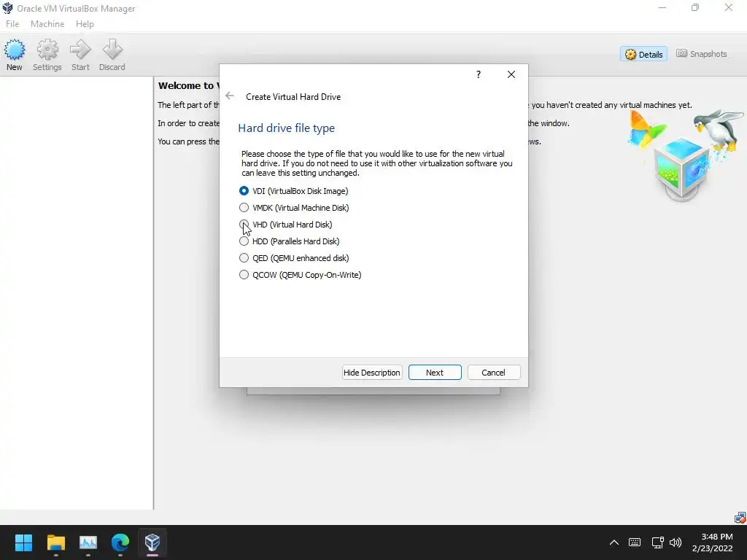
Task: Show hidden system tray icons
Action: tap(614, 542)
